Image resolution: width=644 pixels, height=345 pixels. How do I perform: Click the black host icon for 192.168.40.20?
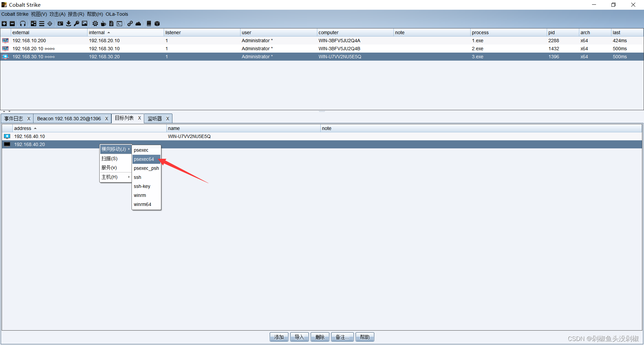(7, 144)
